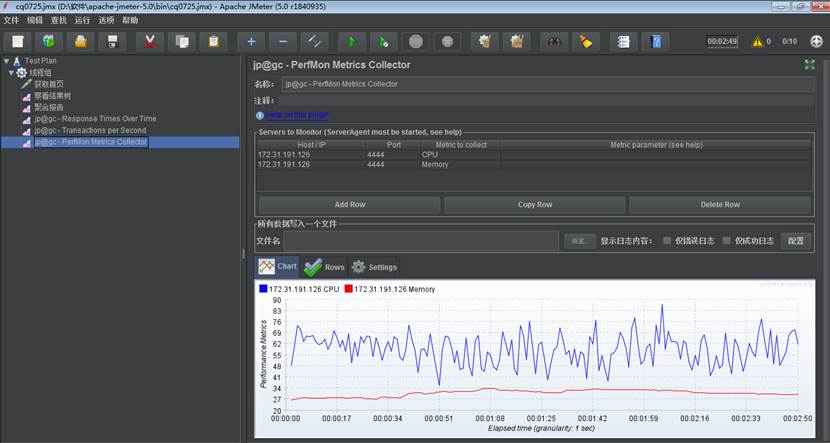The height and width of the screenshot is (443, 830).
Task: Collapse the 线程组 thread group node
Action: [11, 73]
